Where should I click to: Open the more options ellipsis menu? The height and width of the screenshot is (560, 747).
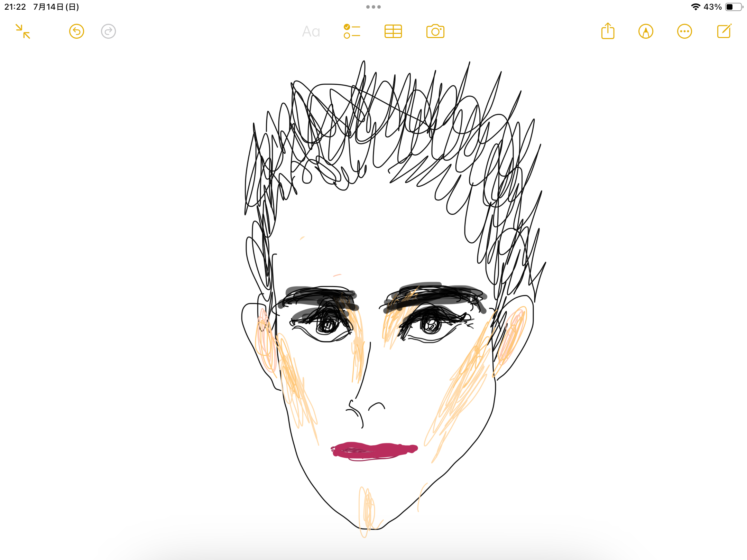click(684, 31)
